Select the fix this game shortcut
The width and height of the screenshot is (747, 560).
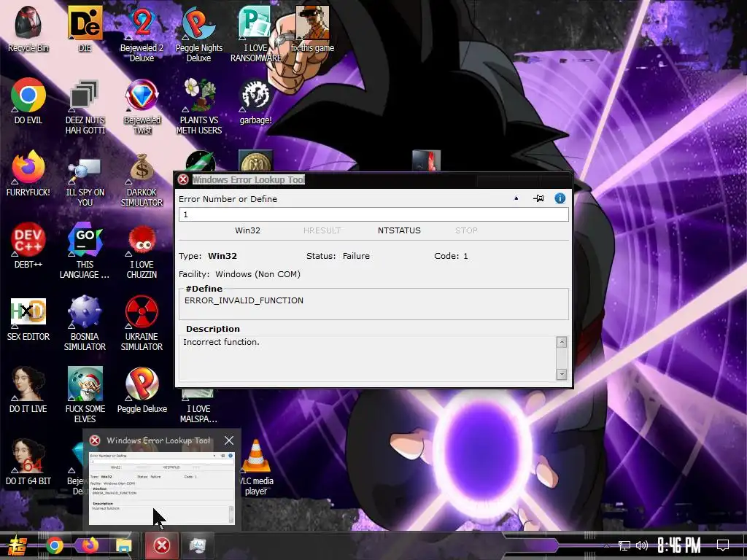[312, 28]
